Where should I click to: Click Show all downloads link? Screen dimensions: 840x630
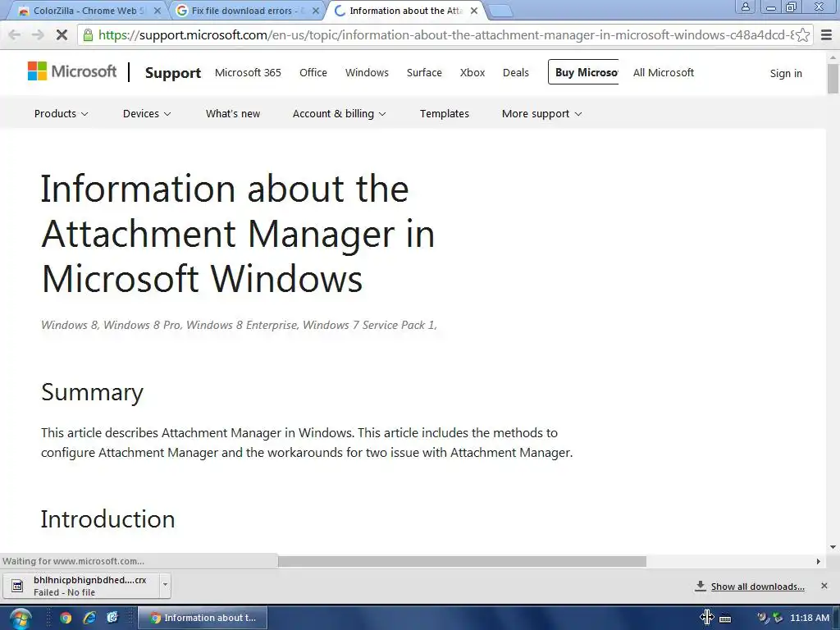[x=757, y=587]
